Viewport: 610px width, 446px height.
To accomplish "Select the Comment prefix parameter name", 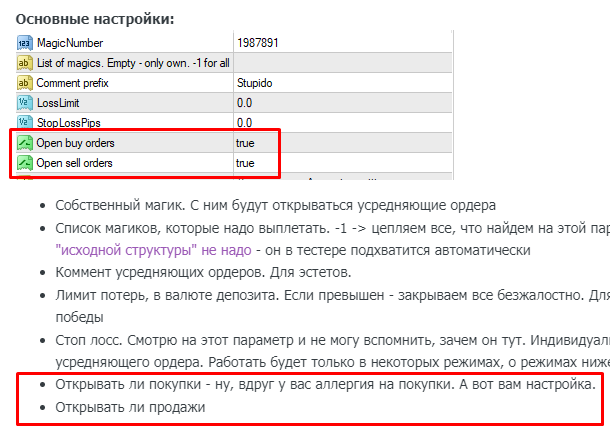I will click(x=72, y=83).
